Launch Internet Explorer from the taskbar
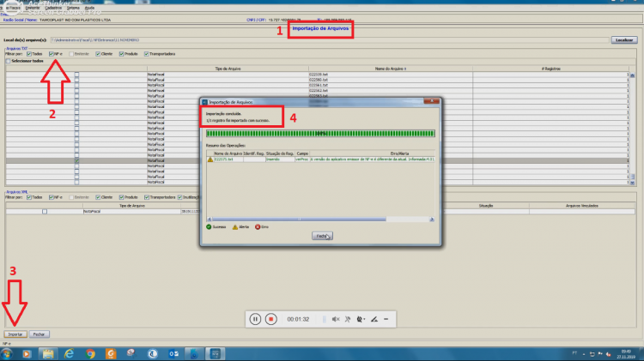This screenshot has width=644, height=361. [x=69, y=353]
